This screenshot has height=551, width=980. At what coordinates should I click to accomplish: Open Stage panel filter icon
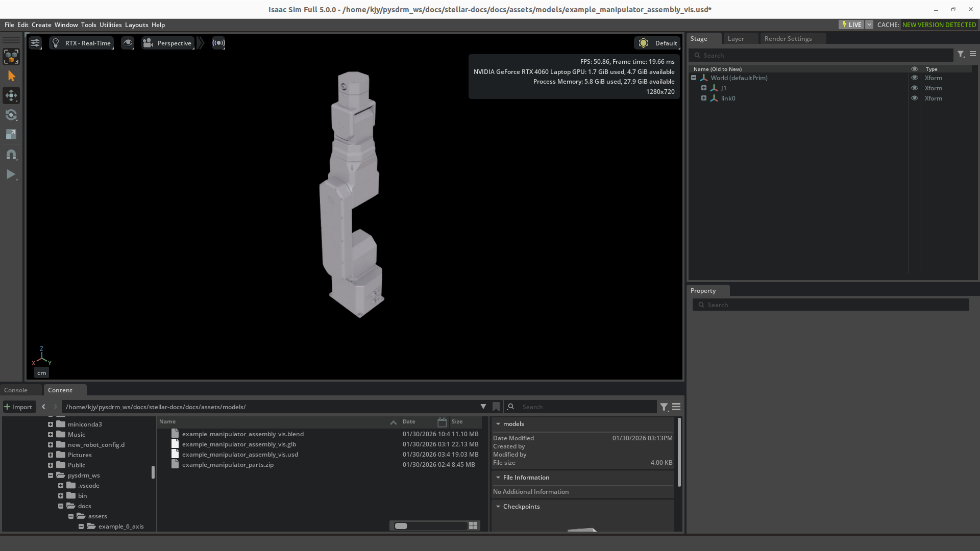961,55
